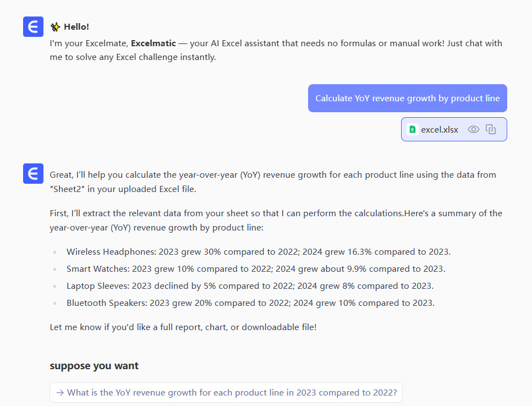Screen dimensions: 532x406
Task: Click the bullet beside Bluetooth Speakers
Action: (54, 303)
